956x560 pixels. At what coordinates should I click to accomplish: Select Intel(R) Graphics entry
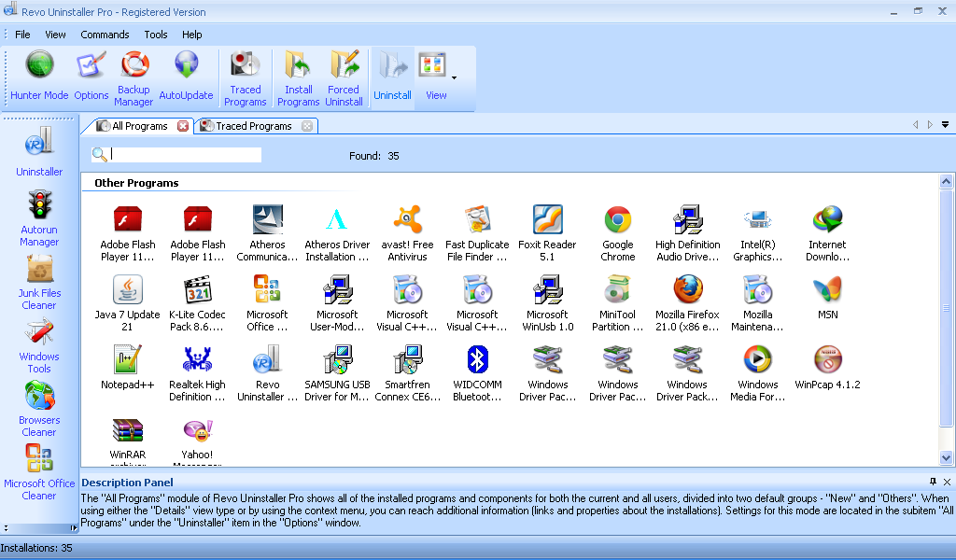click(x=758, y=232)
